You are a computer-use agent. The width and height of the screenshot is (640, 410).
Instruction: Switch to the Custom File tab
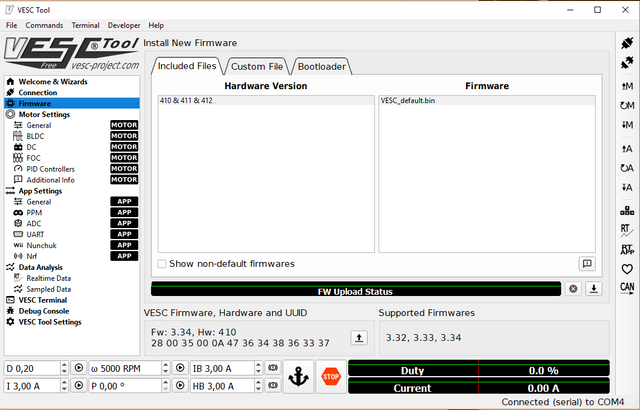(257, 66)
